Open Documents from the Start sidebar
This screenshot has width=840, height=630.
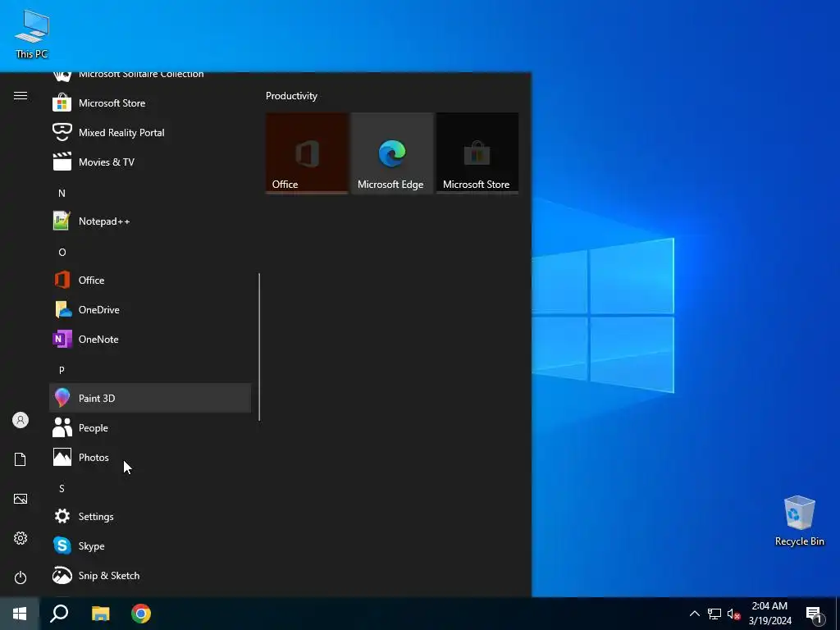(x=21, y=459)
